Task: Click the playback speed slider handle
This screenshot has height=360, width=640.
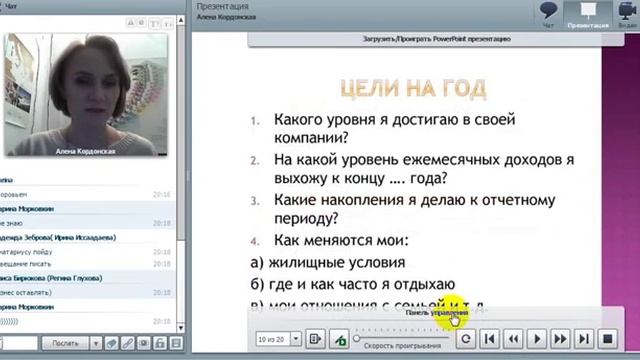Action: pos(357,338)
